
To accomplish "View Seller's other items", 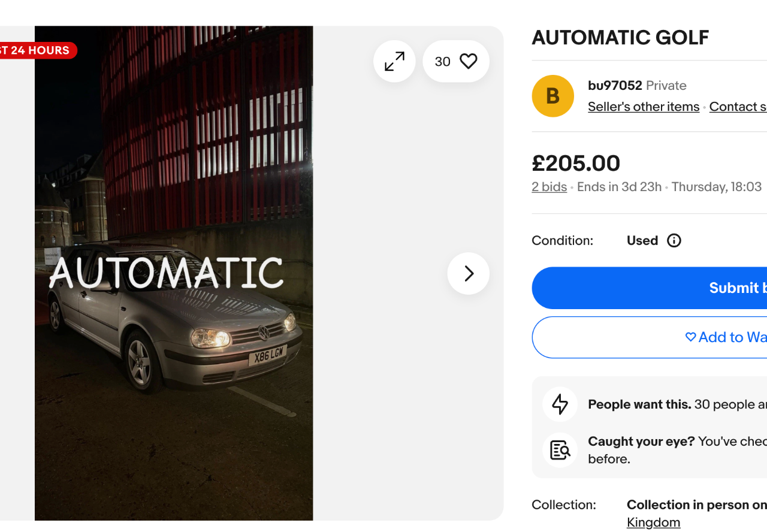I will [x=644, y=107].
